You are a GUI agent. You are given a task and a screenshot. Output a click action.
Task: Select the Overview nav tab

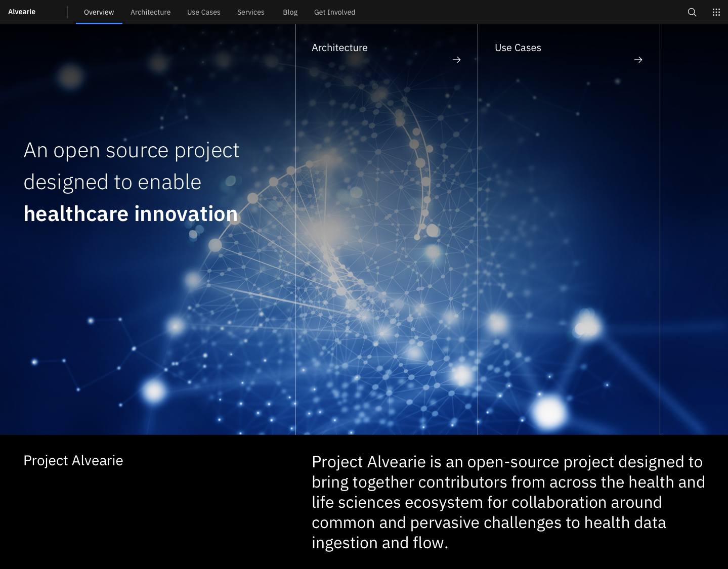(99, 12)
